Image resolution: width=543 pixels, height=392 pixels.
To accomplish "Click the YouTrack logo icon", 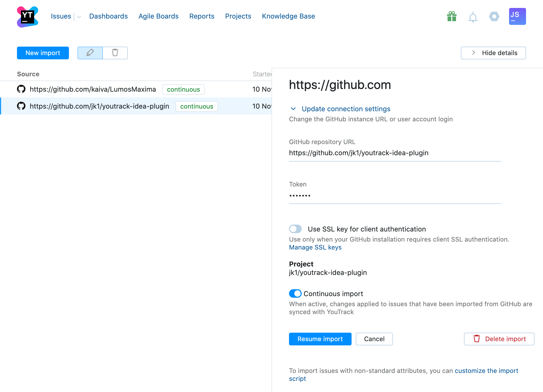I will coord(28,17).
